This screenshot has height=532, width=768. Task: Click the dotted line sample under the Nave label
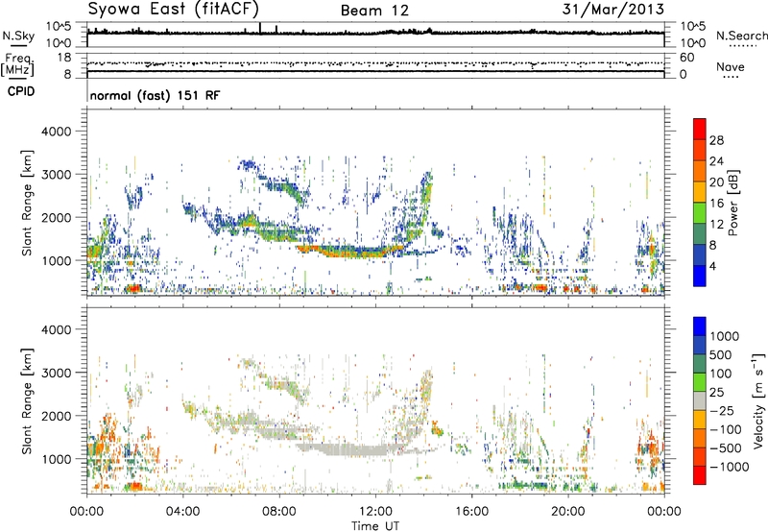[731, 78]
